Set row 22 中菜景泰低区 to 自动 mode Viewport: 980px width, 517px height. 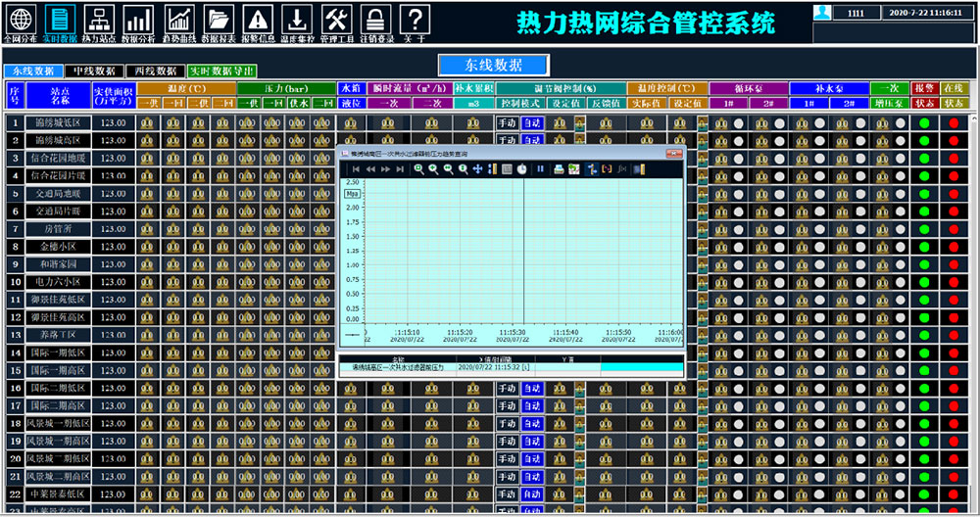(532, 494)
